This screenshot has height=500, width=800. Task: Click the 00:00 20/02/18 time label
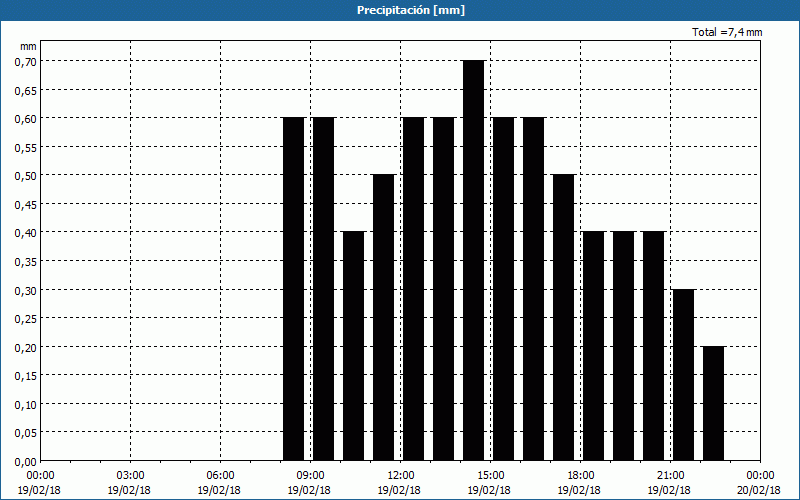click(x=759, y=483)
